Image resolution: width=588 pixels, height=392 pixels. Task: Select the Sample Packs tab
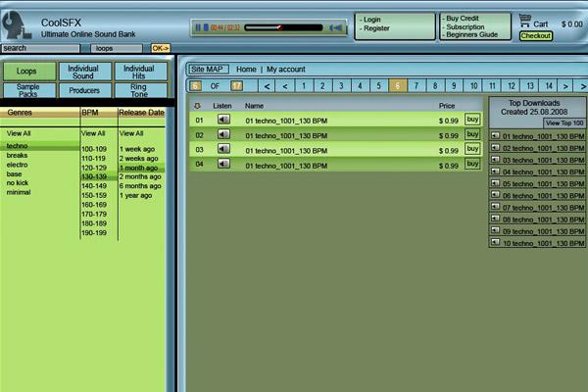[x=29, y=90]
